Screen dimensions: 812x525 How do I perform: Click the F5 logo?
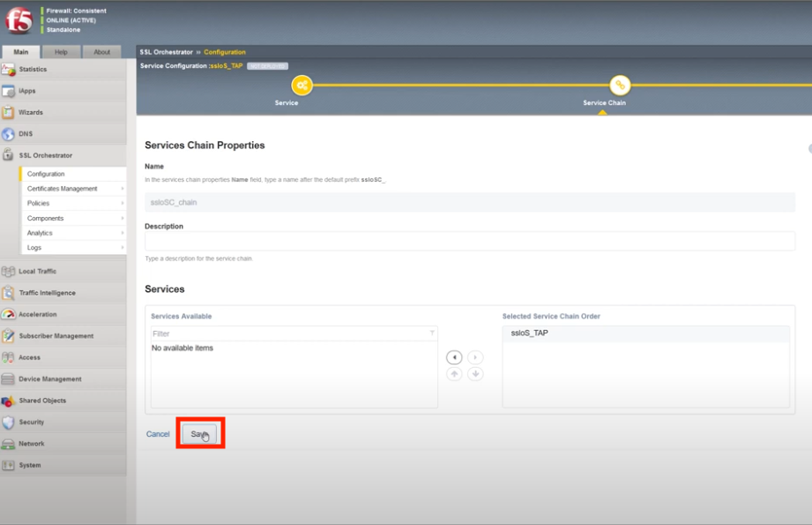click(19, 20)
